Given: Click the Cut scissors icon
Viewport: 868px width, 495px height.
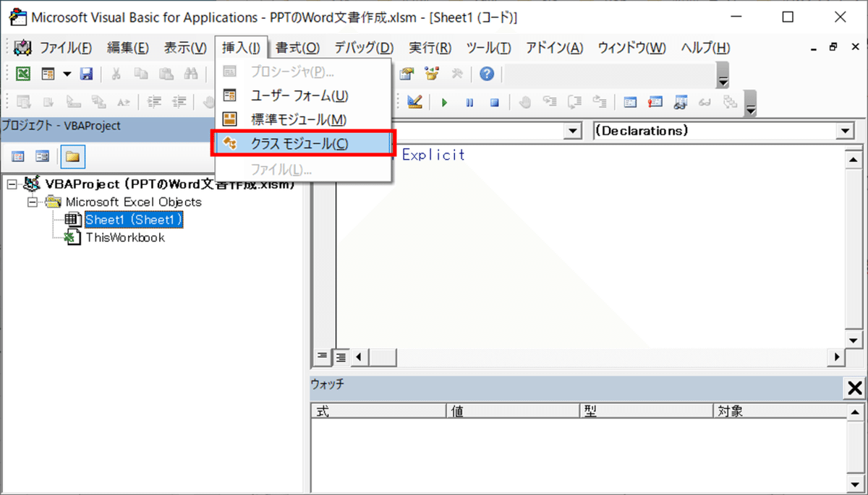Looking at the screenshot, I should 116,74.
